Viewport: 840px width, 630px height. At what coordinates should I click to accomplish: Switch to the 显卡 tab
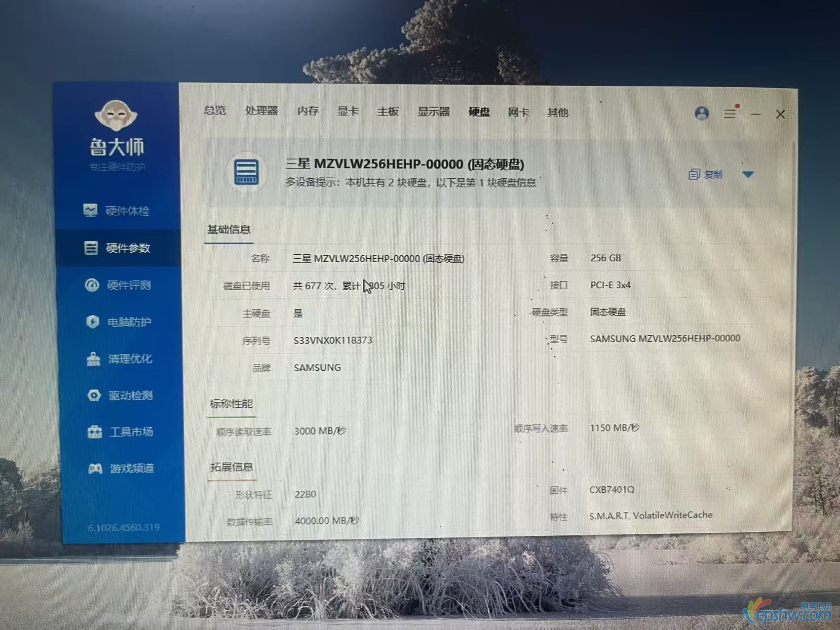[348, 111]
